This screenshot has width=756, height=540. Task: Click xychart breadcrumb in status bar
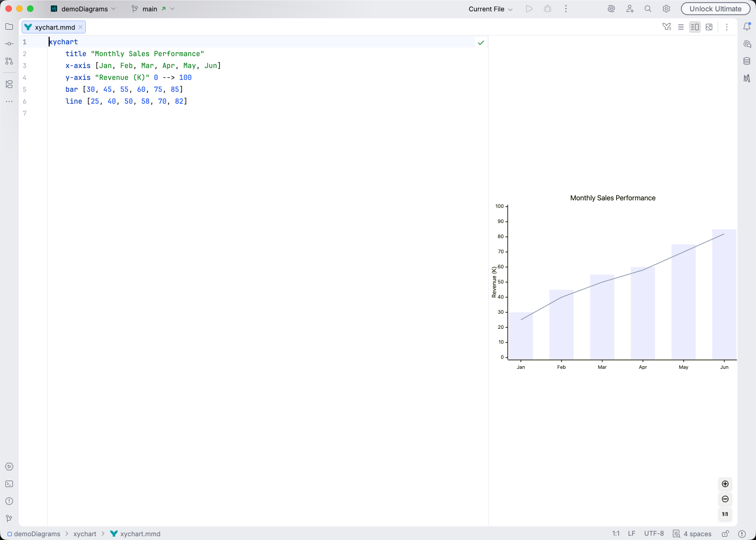click(x=85, y=534)
